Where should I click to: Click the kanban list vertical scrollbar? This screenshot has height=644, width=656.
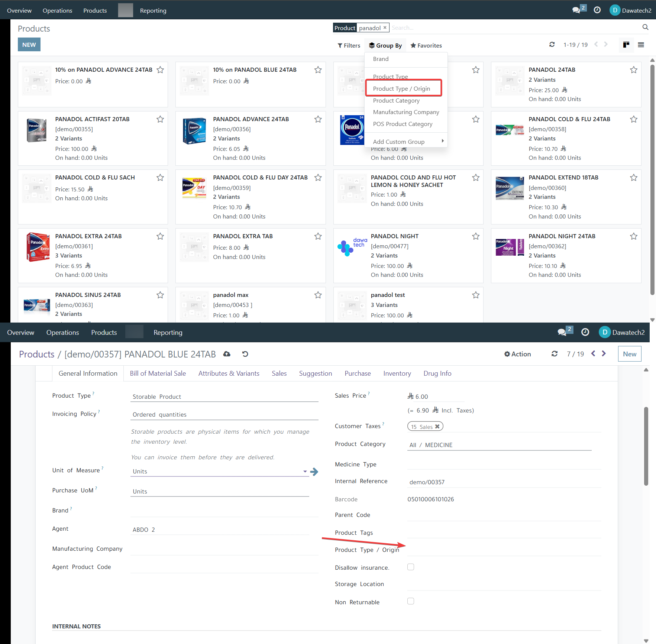(x=652, y=180)
